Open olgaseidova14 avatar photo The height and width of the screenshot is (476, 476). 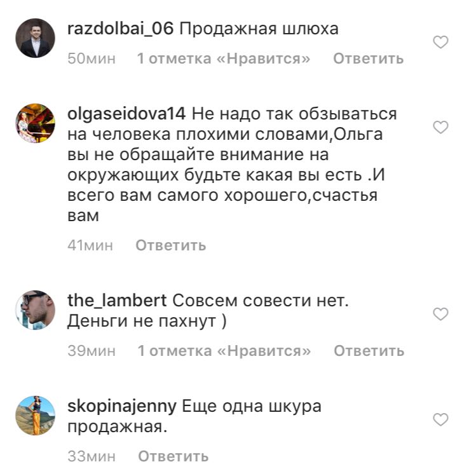pos(35,123)
